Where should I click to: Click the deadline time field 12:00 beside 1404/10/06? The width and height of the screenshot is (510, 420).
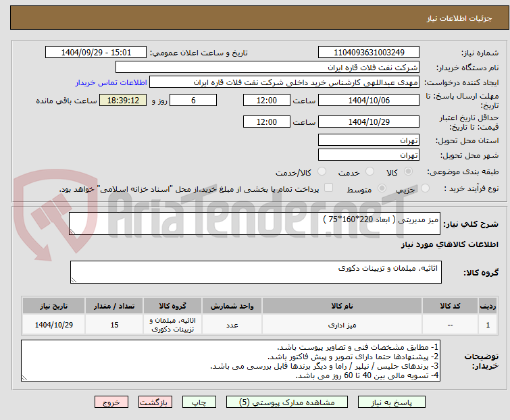pos(266,100)
